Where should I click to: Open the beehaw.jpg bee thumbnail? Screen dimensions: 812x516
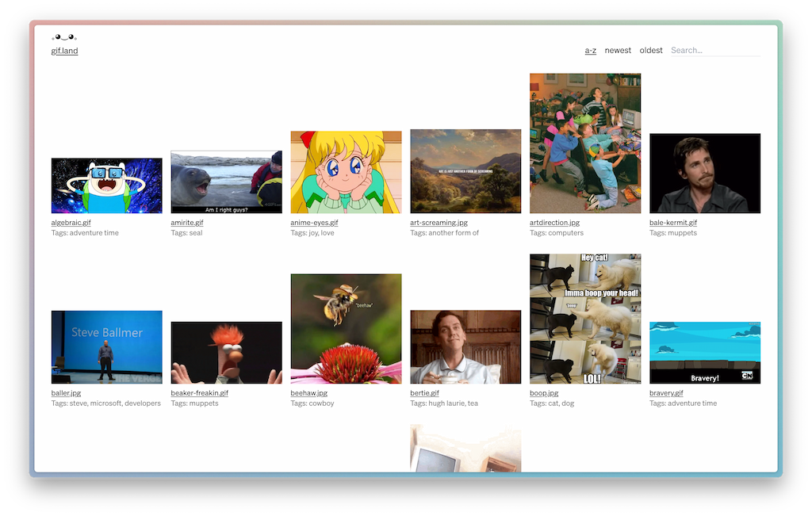point(346,329)
